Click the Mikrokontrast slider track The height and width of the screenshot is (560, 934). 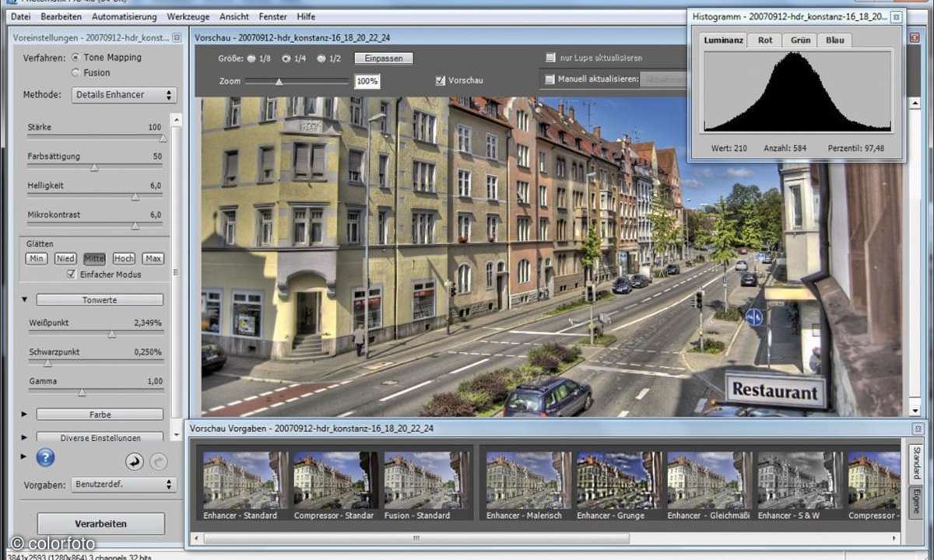(x=96, y=226)
